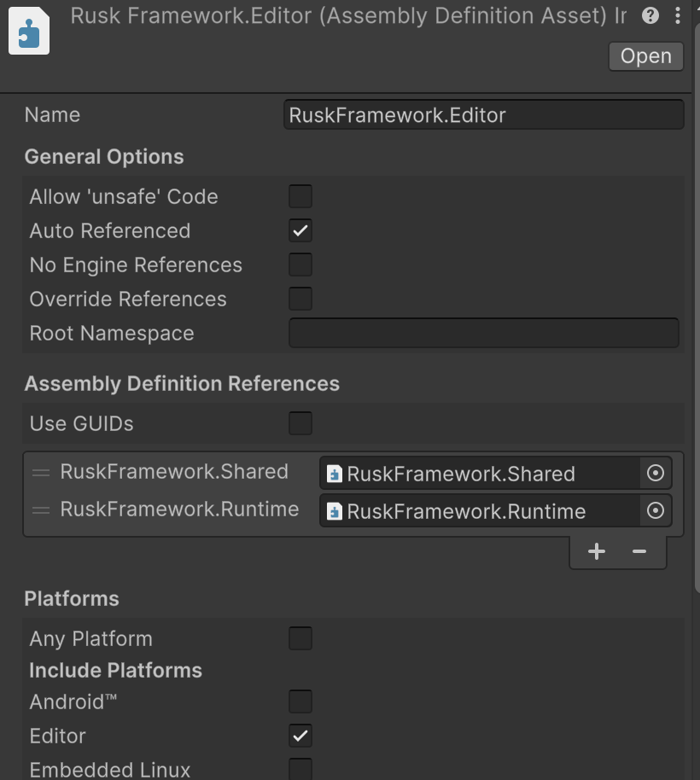Click the Open button
The width and height of the screenshot is (700, 780).
click(x=645, y=56)
